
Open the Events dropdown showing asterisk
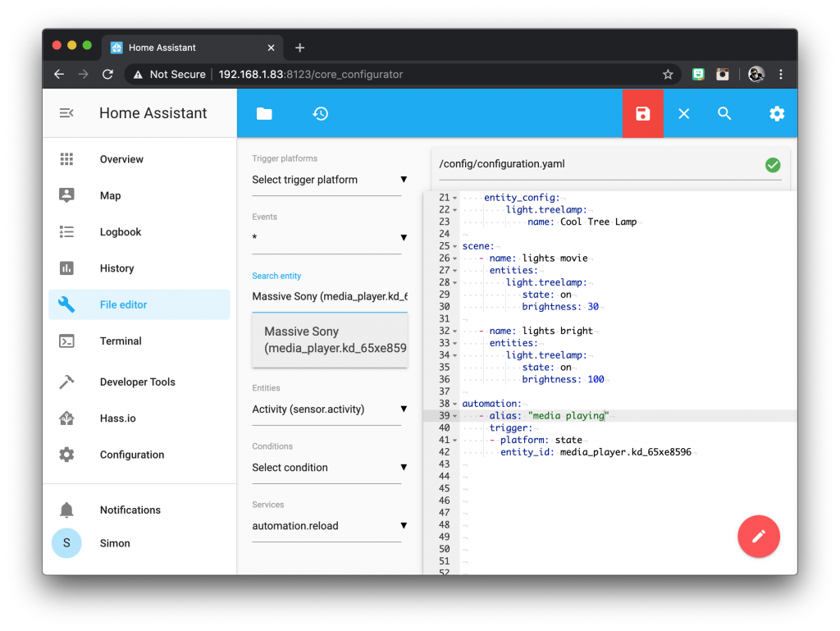click(x=330, y=237)
